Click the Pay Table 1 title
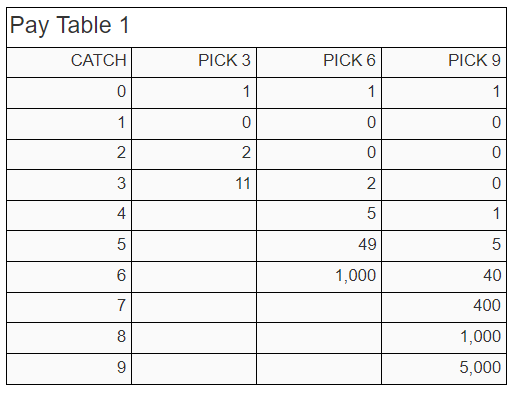Image resolution: width=520 pixels, height=395 pixels. 69,25
